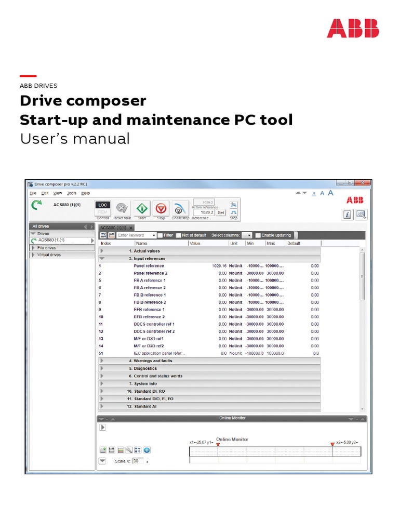Image resolution: width=399 pixels, height=532 pixels.
Task: Collapse the Drives tree section
Action: tap(33, 233)
